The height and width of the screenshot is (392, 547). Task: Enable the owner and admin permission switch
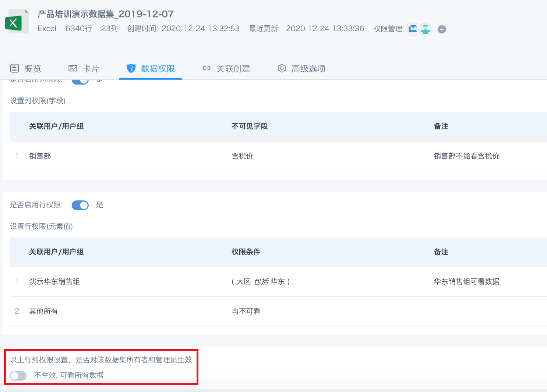click(x=18, y=375)
